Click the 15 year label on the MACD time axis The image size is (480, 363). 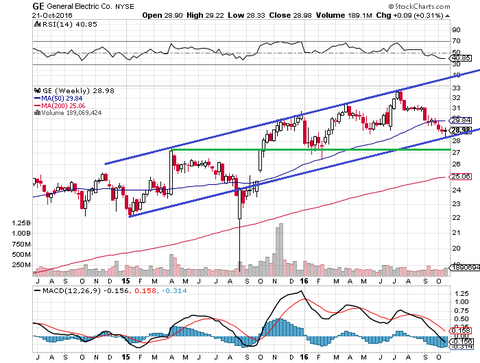click(126, 357)
